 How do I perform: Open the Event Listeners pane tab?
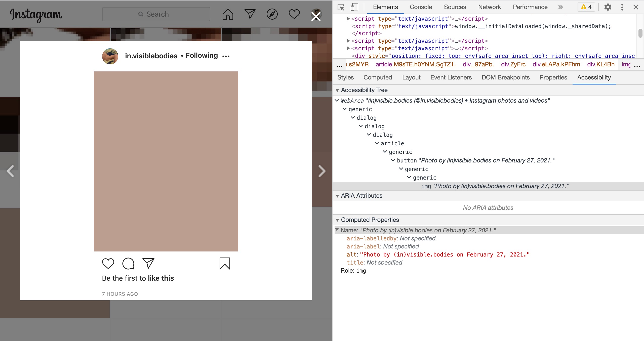[x=451, y=77]
